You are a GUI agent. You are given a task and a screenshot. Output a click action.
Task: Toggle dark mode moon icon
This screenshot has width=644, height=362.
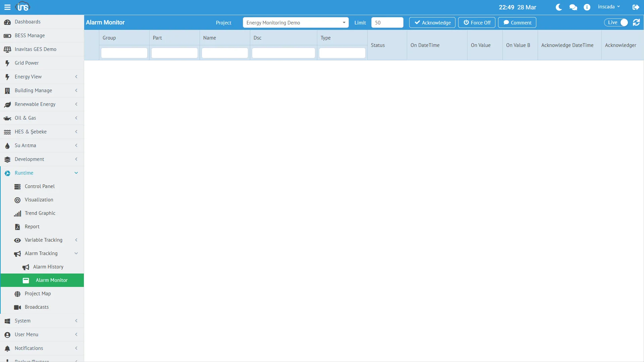point(558,7)
